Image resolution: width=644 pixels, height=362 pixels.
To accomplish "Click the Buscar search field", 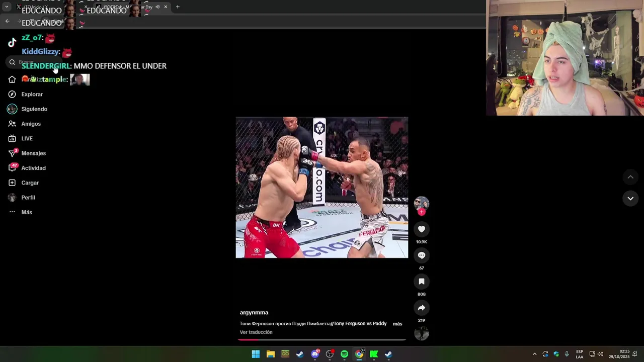I will [x=35, y=62].
